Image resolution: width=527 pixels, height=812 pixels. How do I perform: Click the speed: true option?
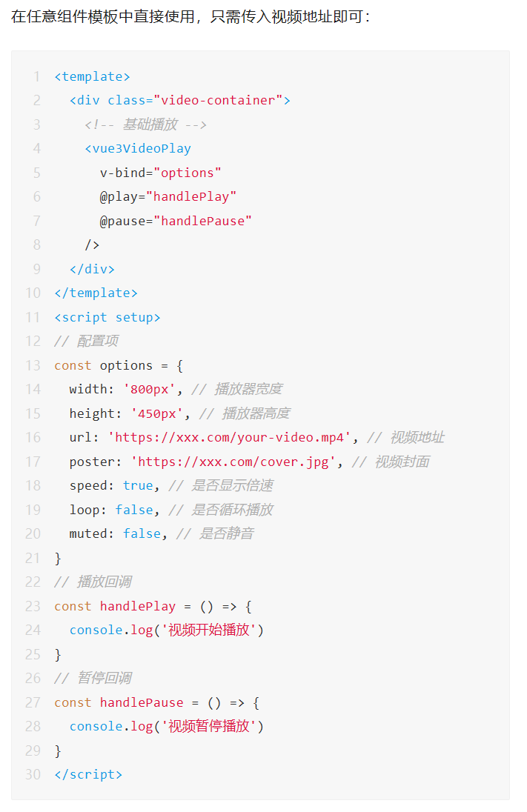click(111, 485)
